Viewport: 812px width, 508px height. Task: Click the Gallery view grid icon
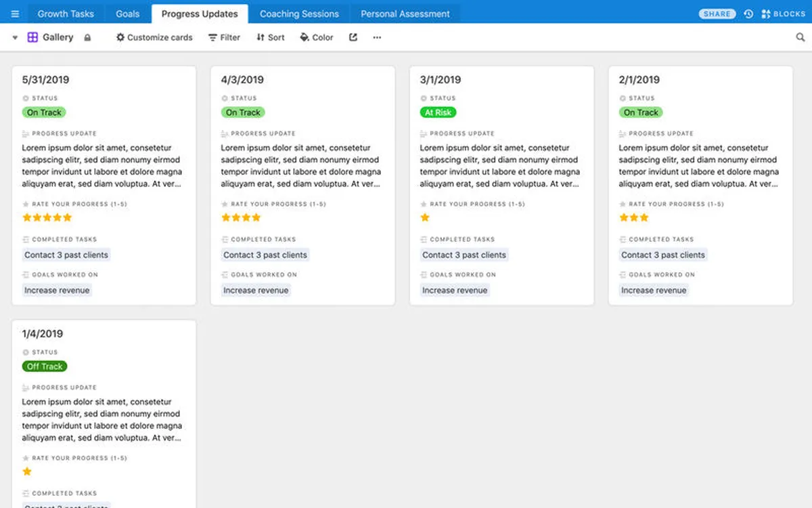[x=32, y=38]
